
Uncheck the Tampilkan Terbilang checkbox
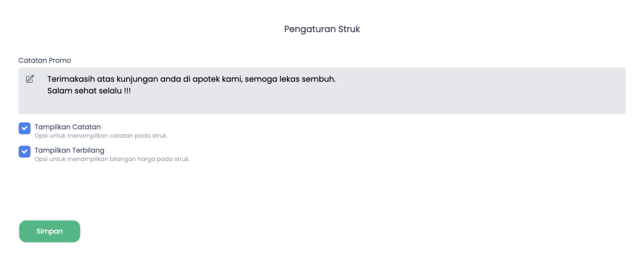(25, 151)
